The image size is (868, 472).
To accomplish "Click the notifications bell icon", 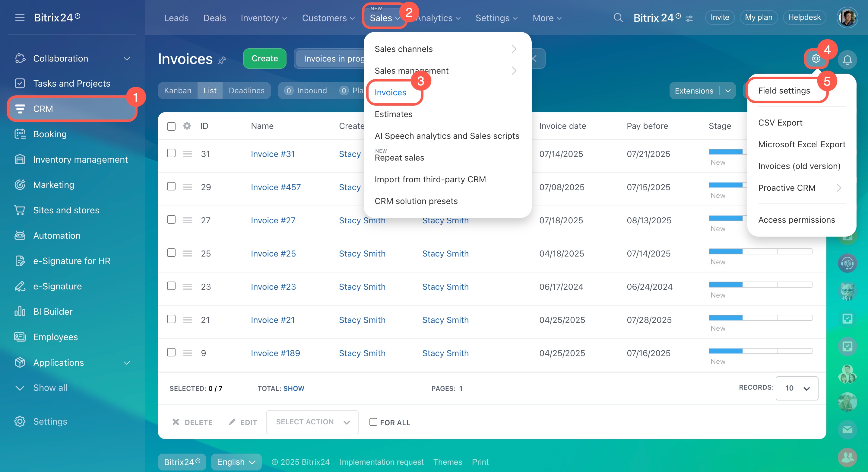I will click(x=847, y=60).
